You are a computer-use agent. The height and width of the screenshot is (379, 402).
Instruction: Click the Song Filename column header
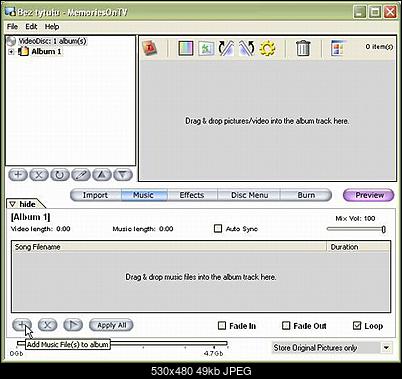coord(169,247)
